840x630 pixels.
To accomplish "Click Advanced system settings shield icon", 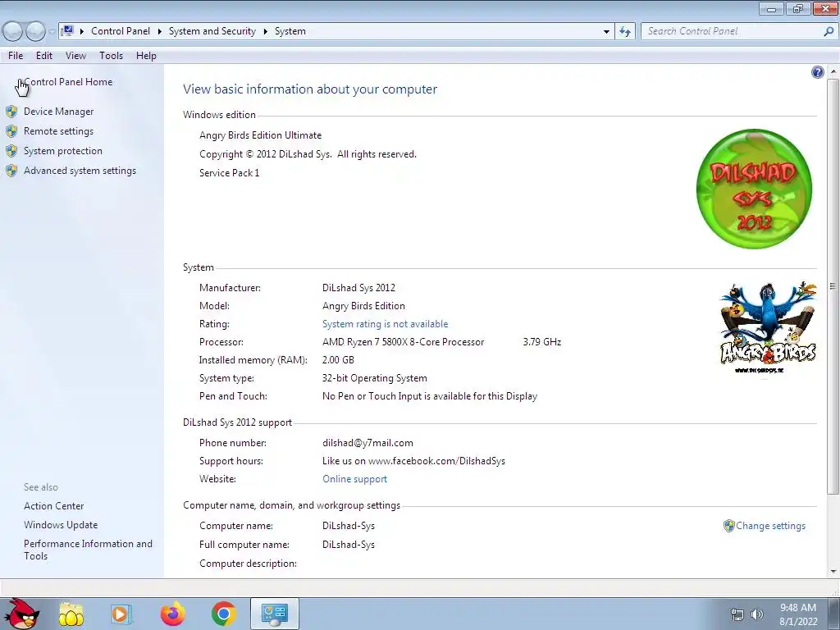I will pos(11,171).
